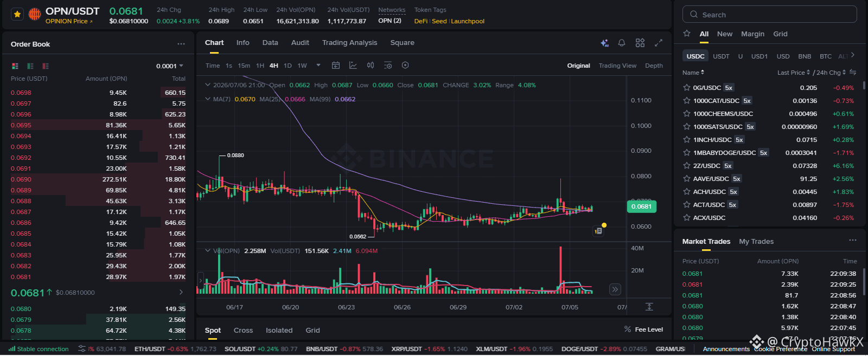Open chart display settings icon
Viewport: 868px width, 356px height.
coord(388,66)
